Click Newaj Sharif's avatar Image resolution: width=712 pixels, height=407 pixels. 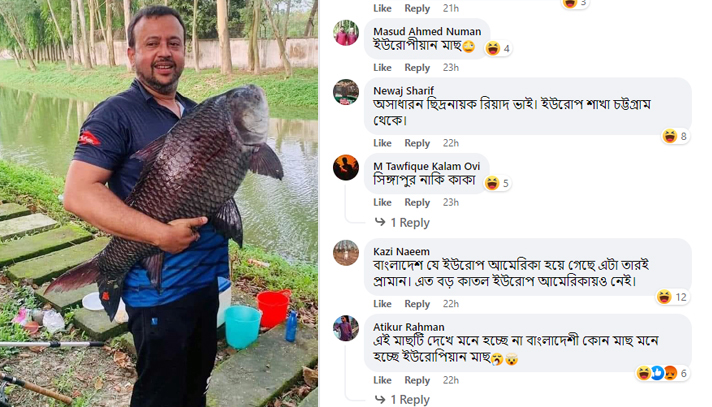click(x=346, y=91)
